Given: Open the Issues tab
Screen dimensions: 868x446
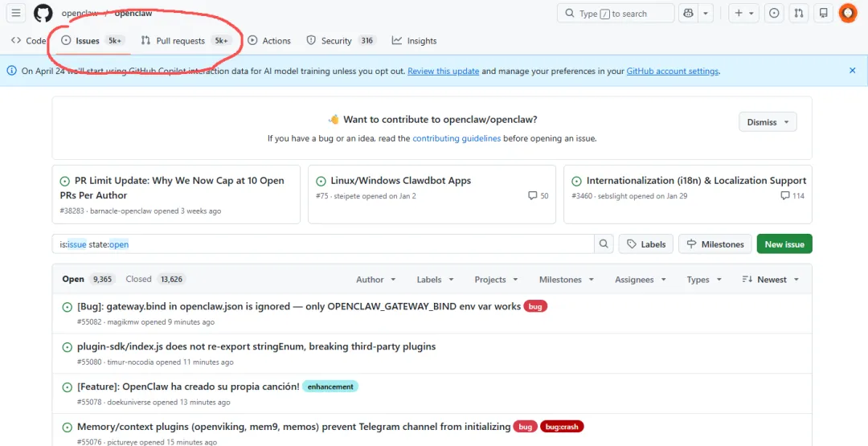Looking at the screenshot, I should (92, 40).
